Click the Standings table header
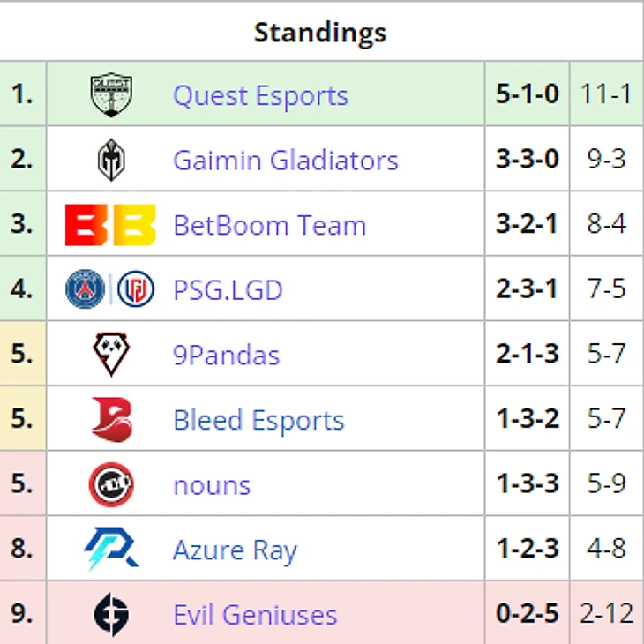Image resolution: width=644 pixels, height=644 pixels. click(x=320, y=33)
